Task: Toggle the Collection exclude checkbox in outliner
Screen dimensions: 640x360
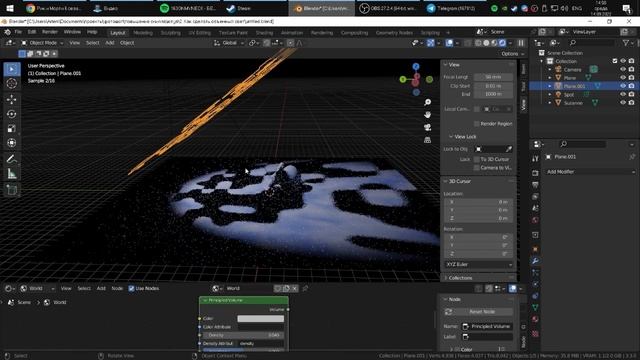Action: pyautogui.click(x=615, y=61)
